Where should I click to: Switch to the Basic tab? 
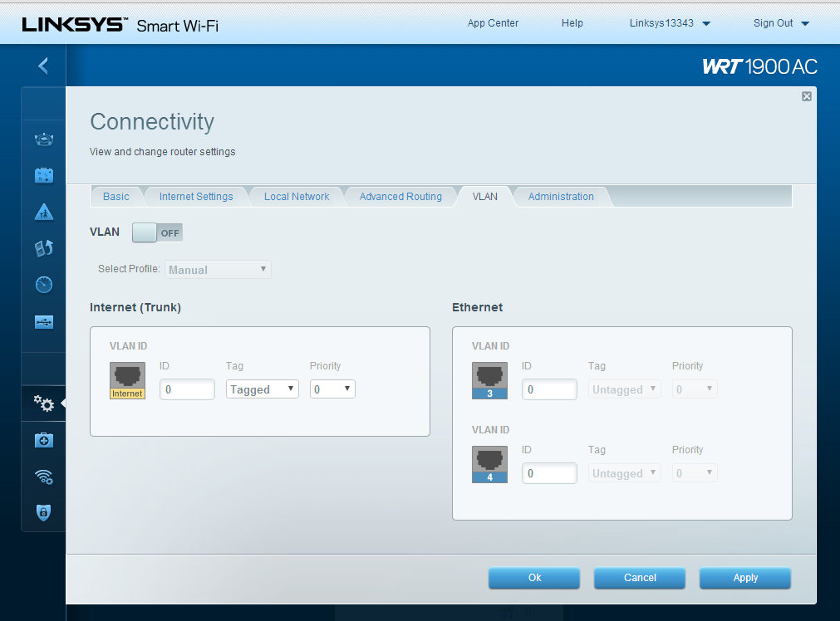(x=116, y=197)
